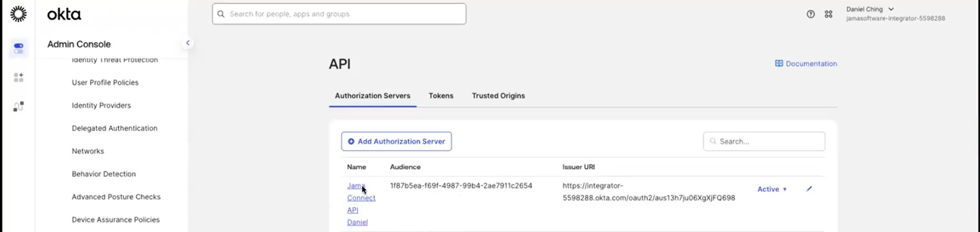Open the Documentation link
Viewport: 980px width, 232px height.
[x=811, y=64]
